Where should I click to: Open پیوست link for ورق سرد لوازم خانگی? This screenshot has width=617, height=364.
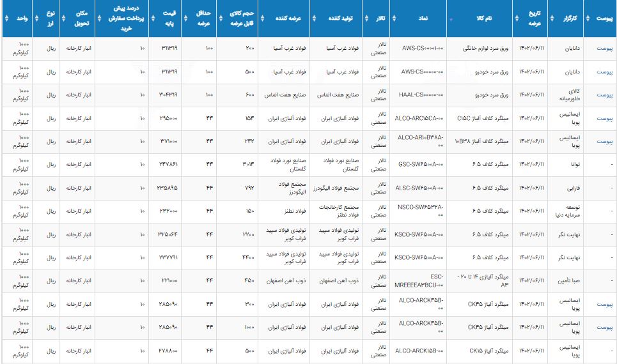(x=605, y=49)
